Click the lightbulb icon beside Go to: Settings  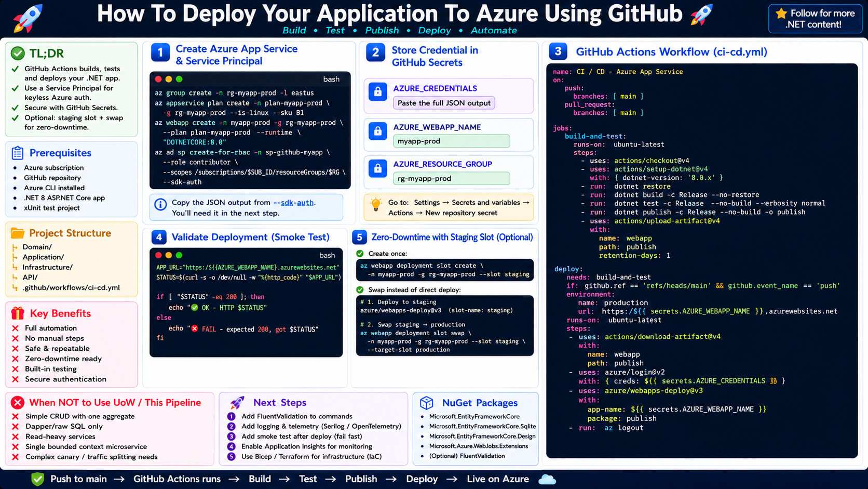pos(376,204)
